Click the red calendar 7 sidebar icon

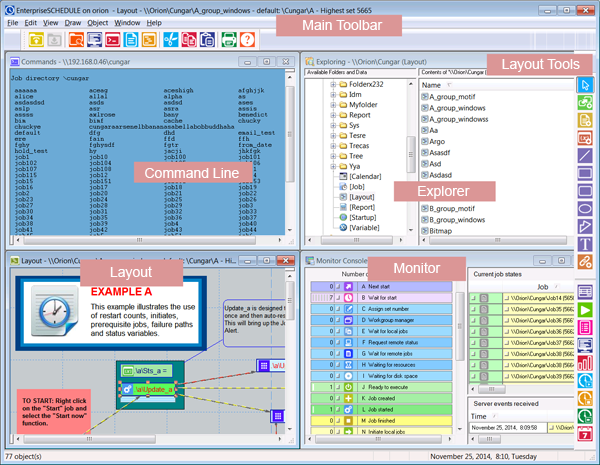click(585, 434)
